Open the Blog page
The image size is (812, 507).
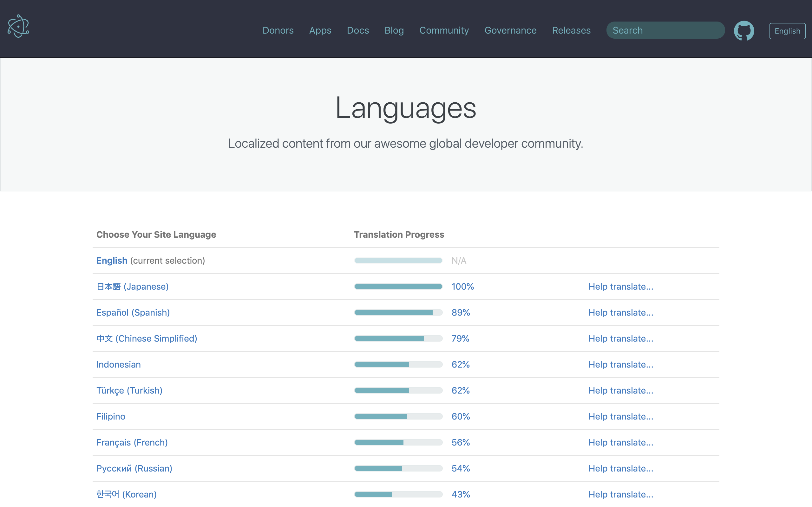394,30
